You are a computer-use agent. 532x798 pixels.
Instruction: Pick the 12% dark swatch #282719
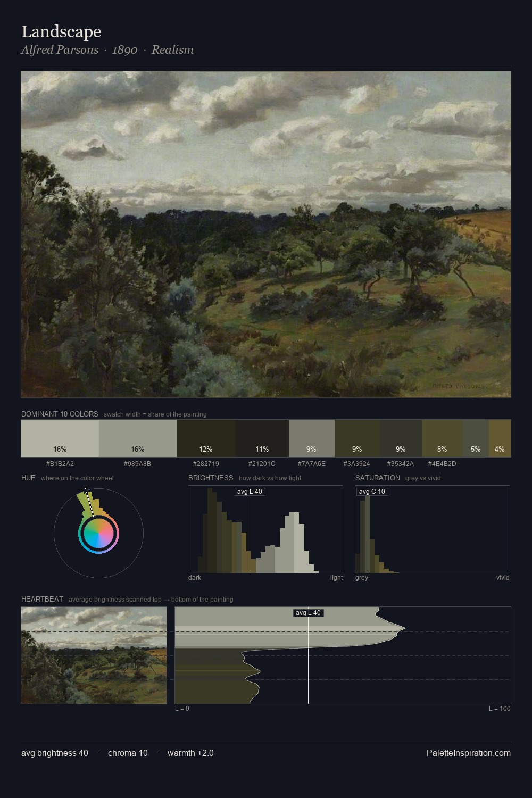click(x=206, y=438)
